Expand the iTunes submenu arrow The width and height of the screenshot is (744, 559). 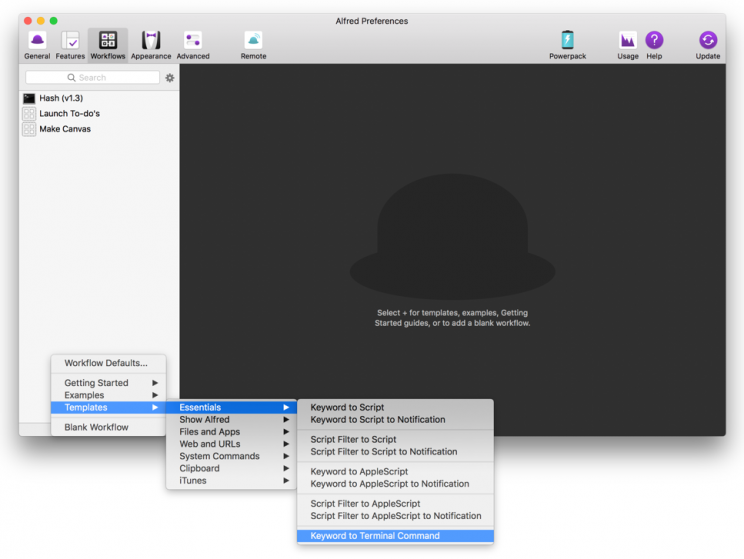(286, 481)
